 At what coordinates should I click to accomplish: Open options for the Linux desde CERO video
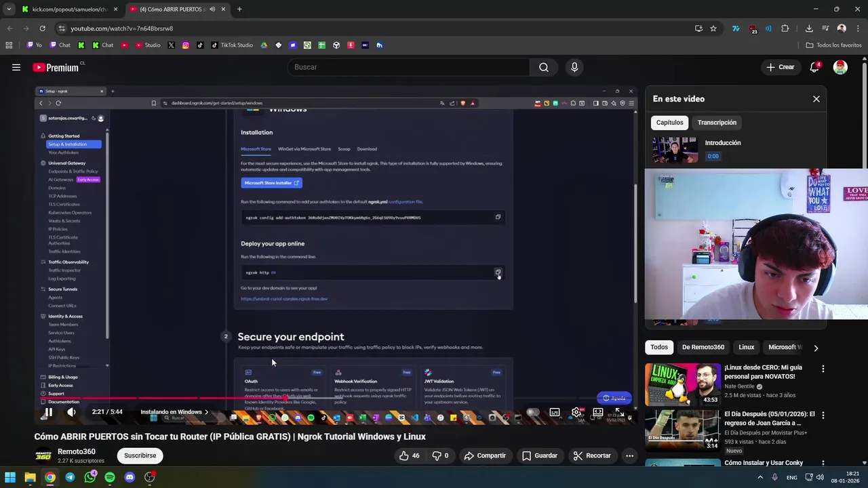pyautogui.click(x=823, y=369)
